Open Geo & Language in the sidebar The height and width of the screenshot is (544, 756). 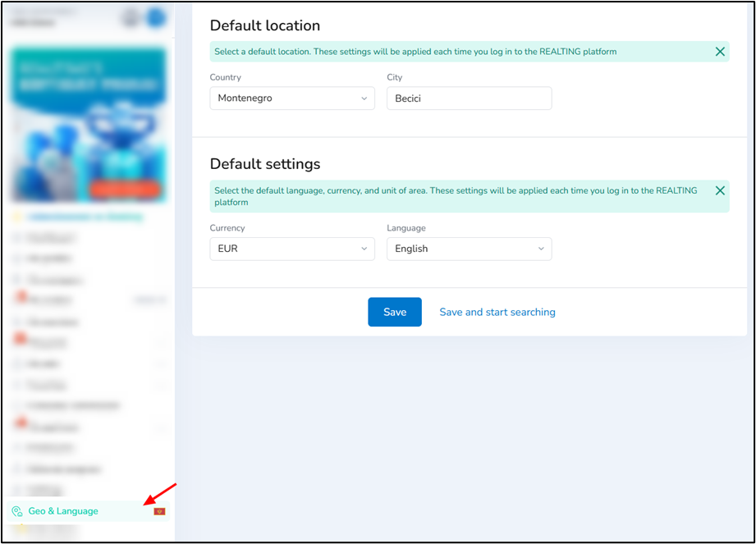[88, 511]
